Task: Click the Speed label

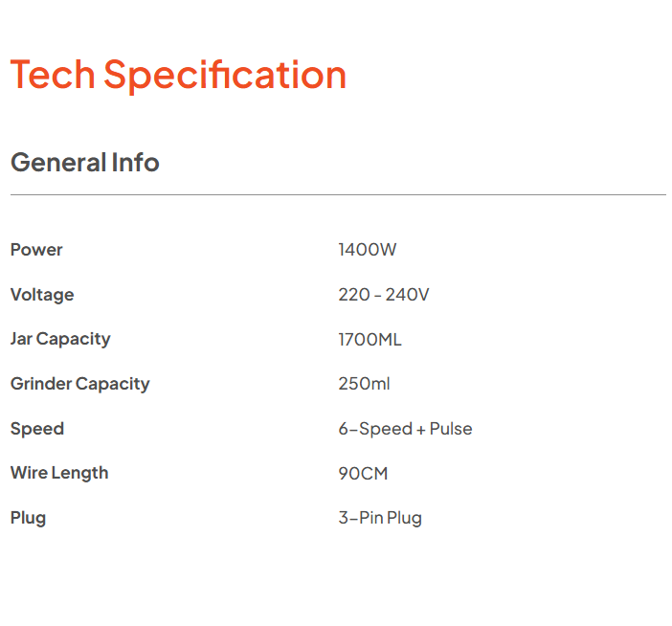Action: point(37,430)
